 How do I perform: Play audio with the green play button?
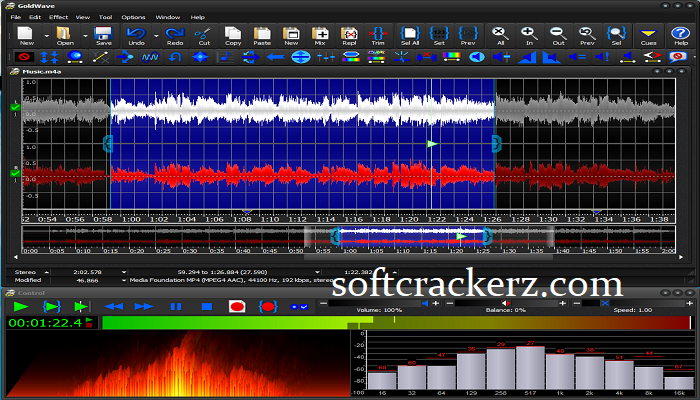(21, 307)
